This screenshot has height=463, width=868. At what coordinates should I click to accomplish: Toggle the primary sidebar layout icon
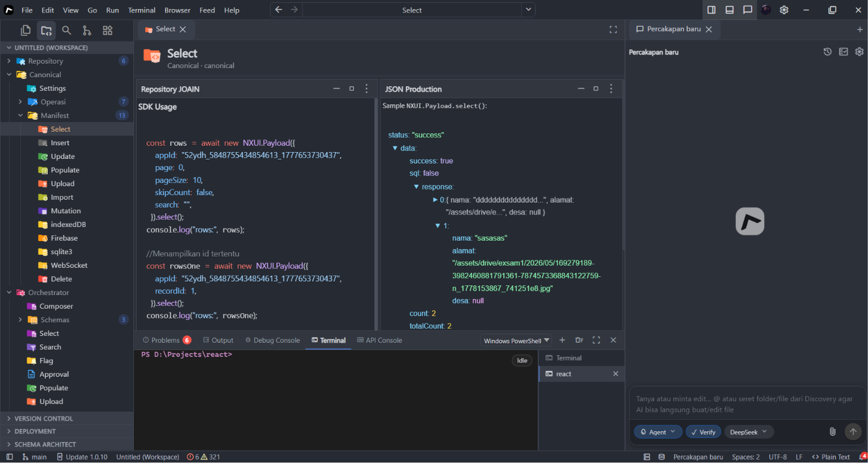tap(711, 10)
